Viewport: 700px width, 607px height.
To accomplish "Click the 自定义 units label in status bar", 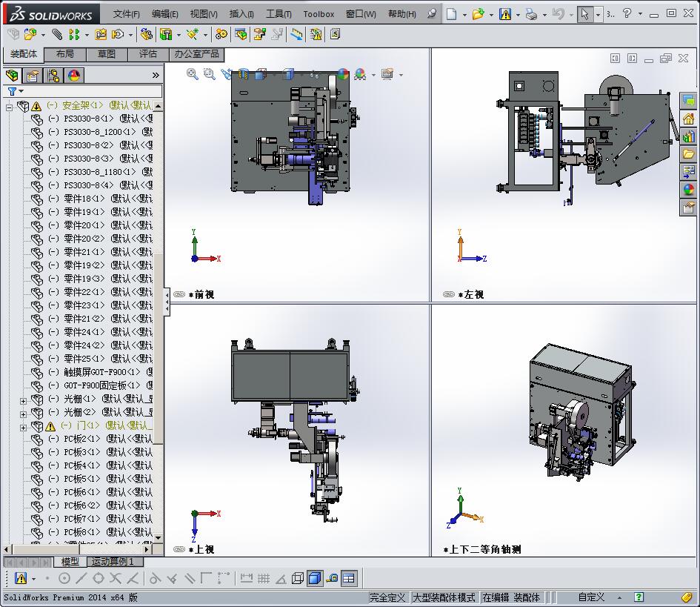I will pyautogui.click(x=592, y=597).
